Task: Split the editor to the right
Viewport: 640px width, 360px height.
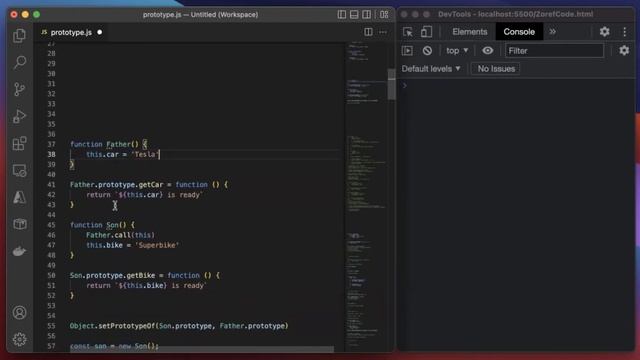Action: point(368,32)
